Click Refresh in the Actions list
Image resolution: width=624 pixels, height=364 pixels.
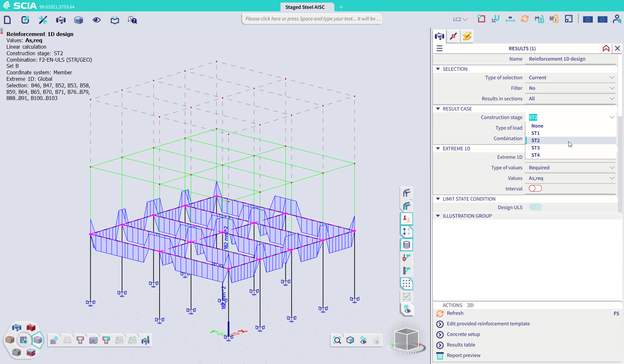click(455, 313)
